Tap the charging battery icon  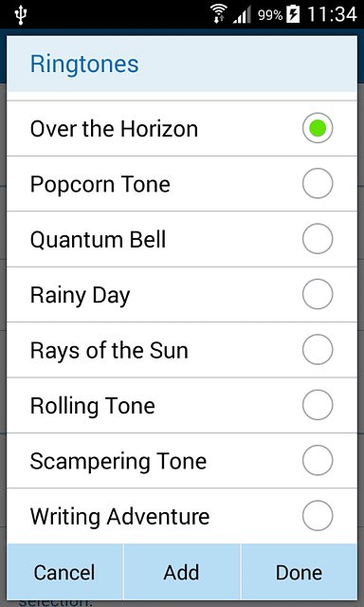pos(293,15)
